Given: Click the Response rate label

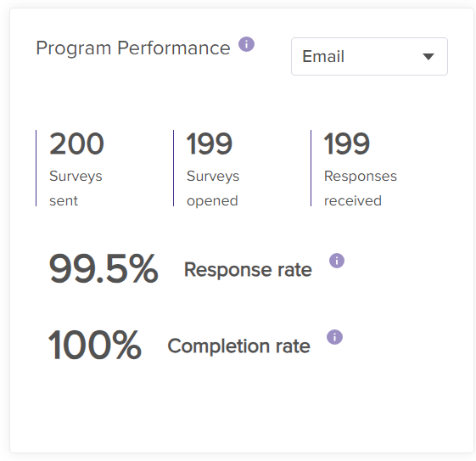Looking at the screenshot, I should point(248,270).
